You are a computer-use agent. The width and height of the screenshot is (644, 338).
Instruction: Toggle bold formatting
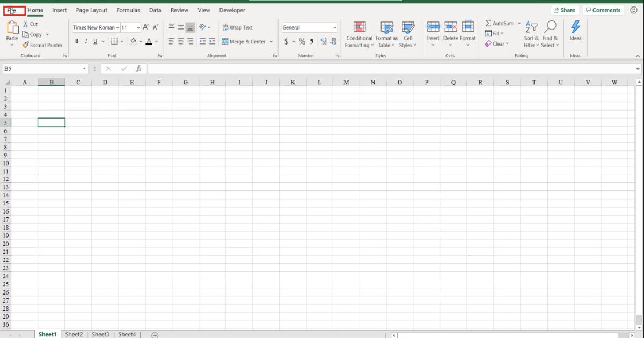point(77,41)
